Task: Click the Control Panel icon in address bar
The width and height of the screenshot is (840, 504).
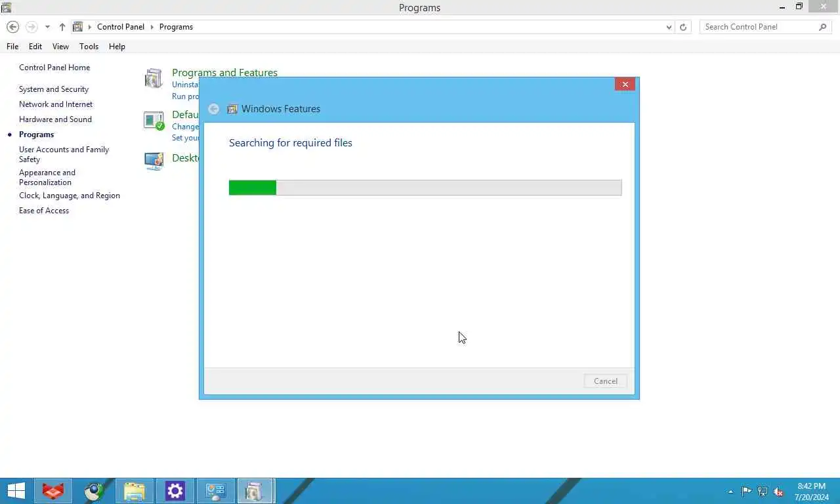Action: coord(78,27)
